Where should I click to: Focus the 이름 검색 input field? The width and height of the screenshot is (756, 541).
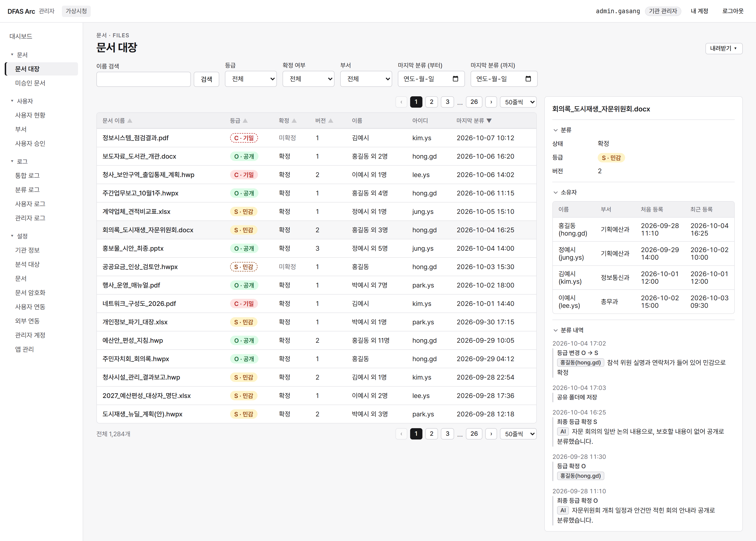pyautogui.click(x=144, y=79)
